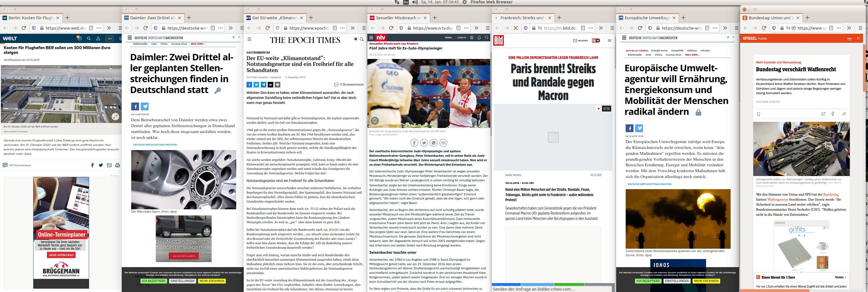Open tracking protection shield in Spiegel window
868x292 pixels.
pos(774,28)
